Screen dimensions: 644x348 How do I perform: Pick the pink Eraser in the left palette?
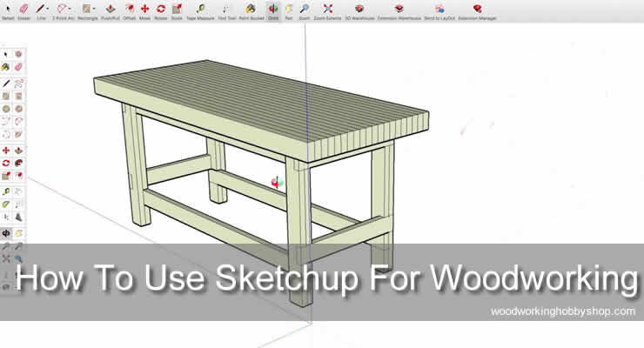coord(18,67)
